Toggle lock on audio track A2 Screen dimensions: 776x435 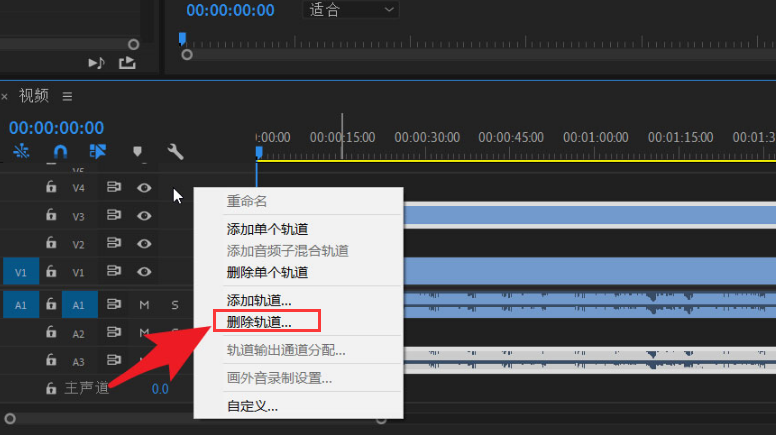[x=51, y=332]
